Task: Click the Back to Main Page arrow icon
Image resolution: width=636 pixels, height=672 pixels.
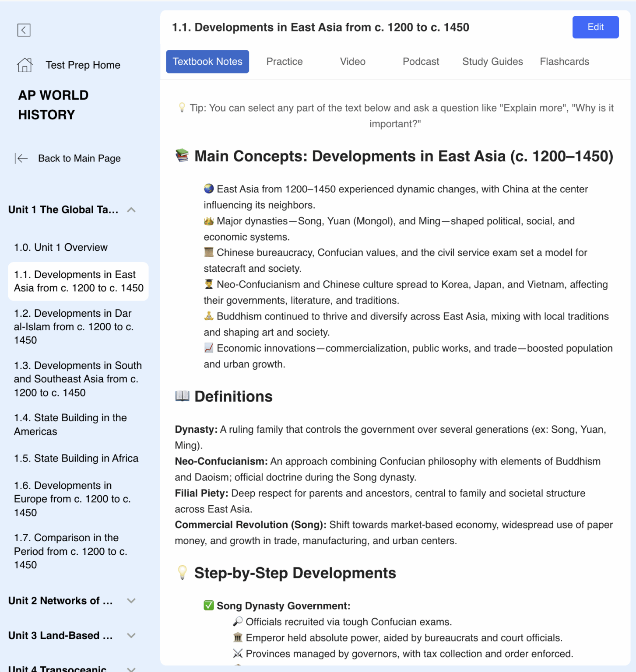Action: pyautogui.click(x=21, y=158)
